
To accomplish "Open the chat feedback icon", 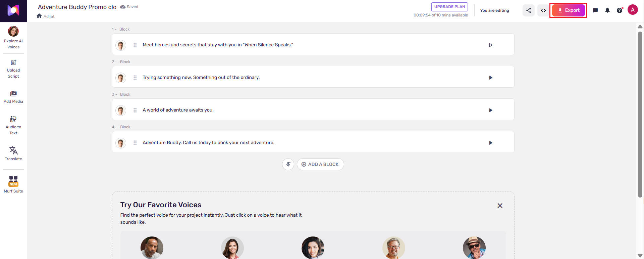I will pyautogui.click(x=595, y=10).
